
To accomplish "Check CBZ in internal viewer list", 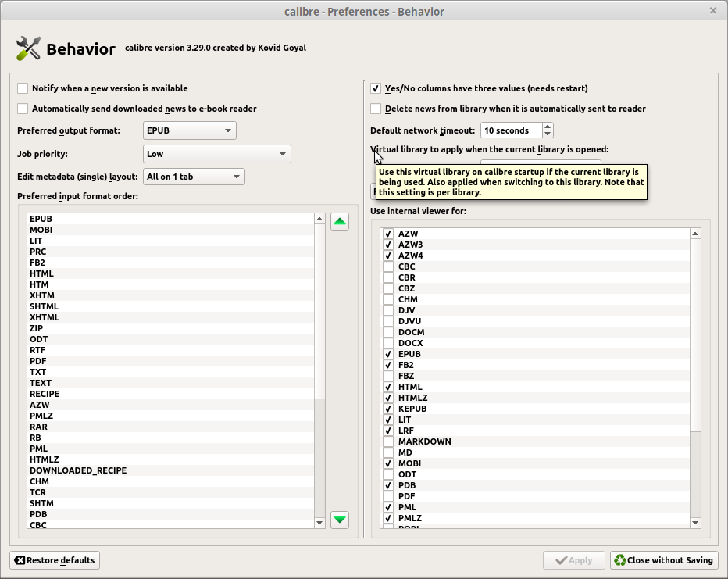I will point(388,288).
